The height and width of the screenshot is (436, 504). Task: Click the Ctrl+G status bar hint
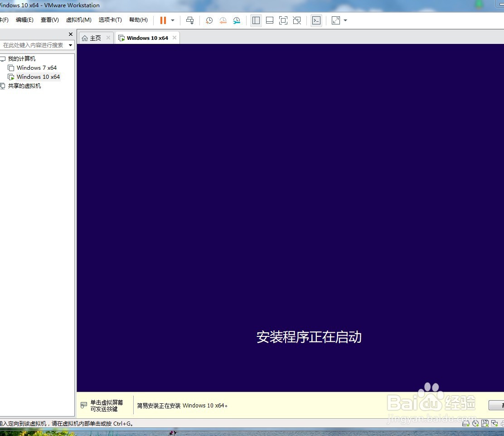(67, 423)
